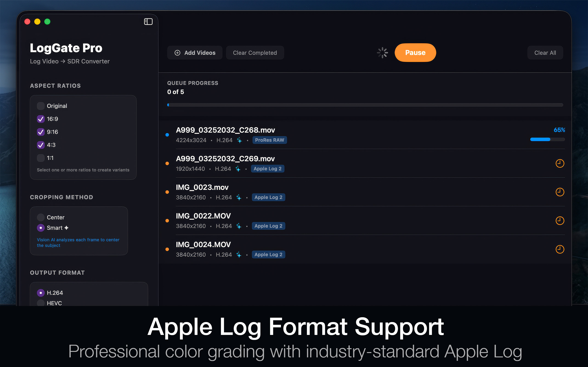Click the 65% conversion progress bar
This screenshot has width=588, height=367.
547,139
